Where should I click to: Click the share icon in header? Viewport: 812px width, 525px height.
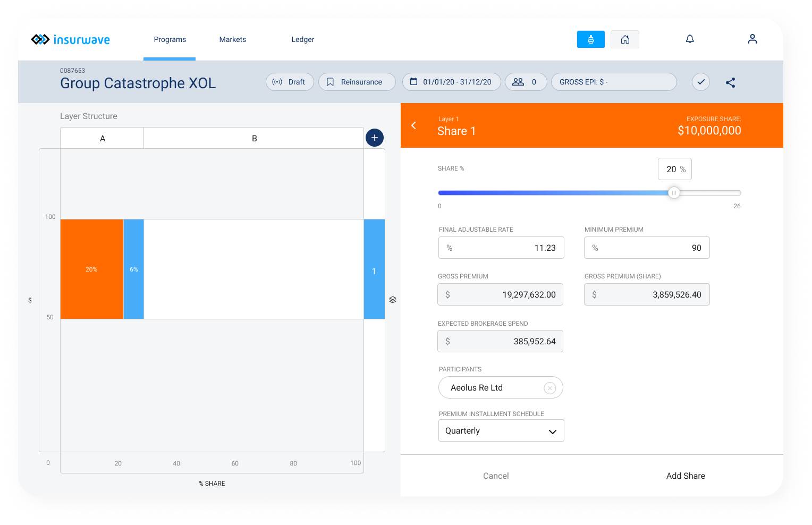pyautogui.click(x=731, y=82)
